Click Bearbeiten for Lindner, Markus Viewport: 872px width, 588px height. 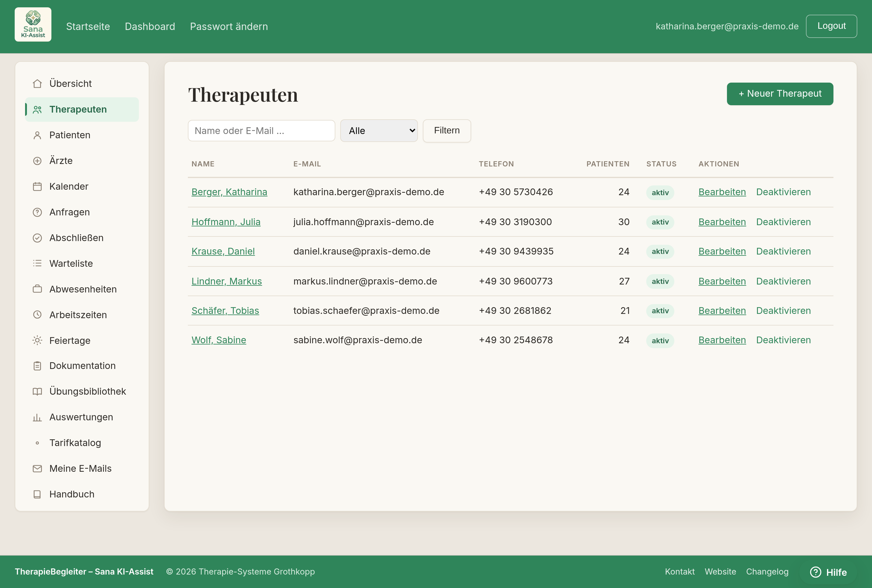pos(722,281)
